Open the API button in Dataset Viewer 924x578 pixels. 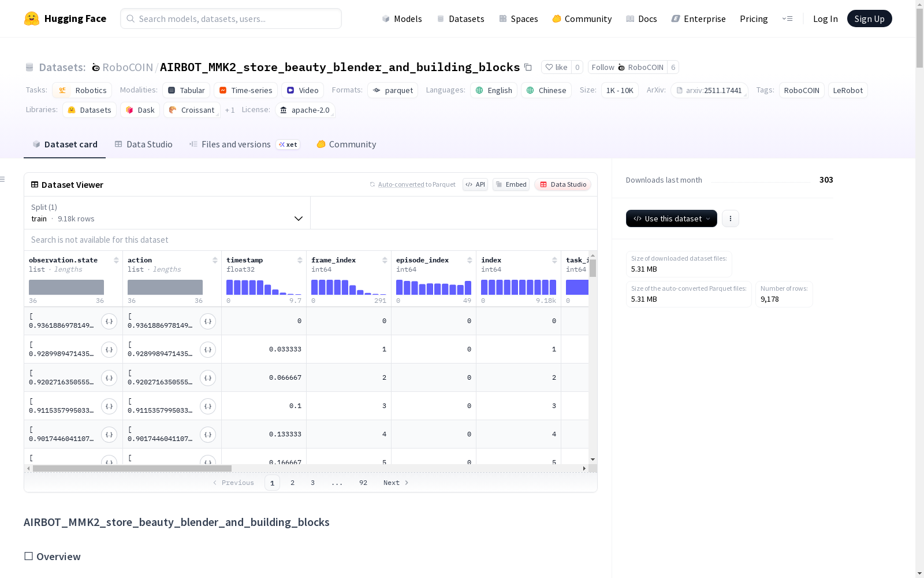tap(475, 184)
